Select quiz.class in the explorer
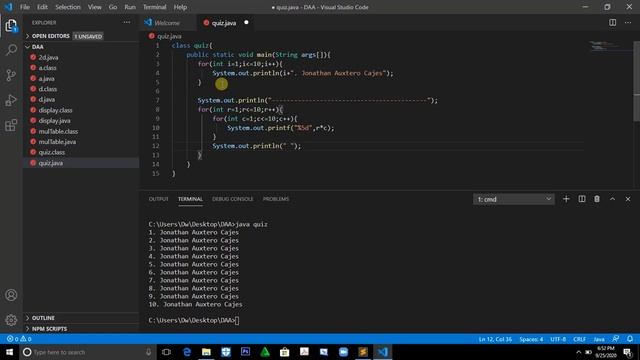The width and height of the screenshot is (640, 360). pyautogui.click(x=51, y=152)
